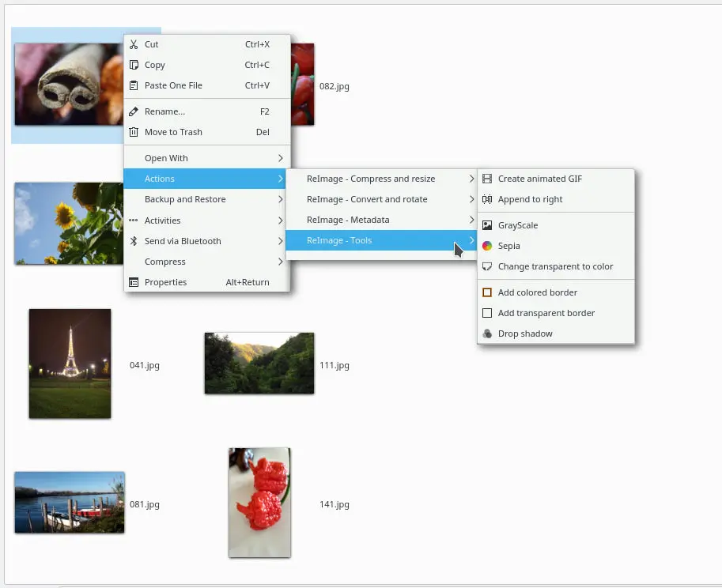Expand ReImage - Convert and rotate arrow
722x588 pixels.
tap(471, 199)
